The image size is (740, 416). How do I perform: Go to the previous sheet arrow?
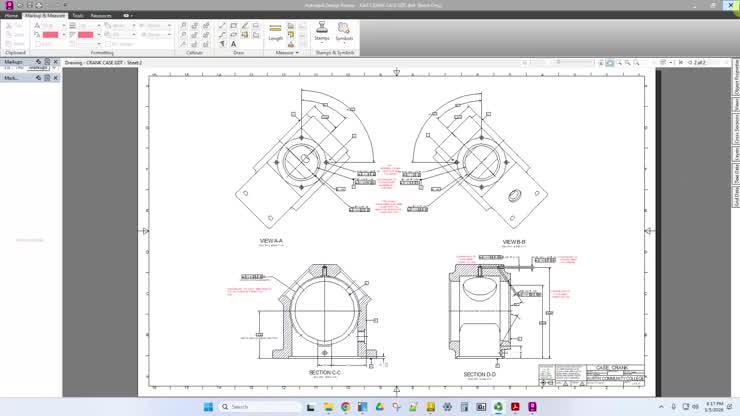coord(690,62)
